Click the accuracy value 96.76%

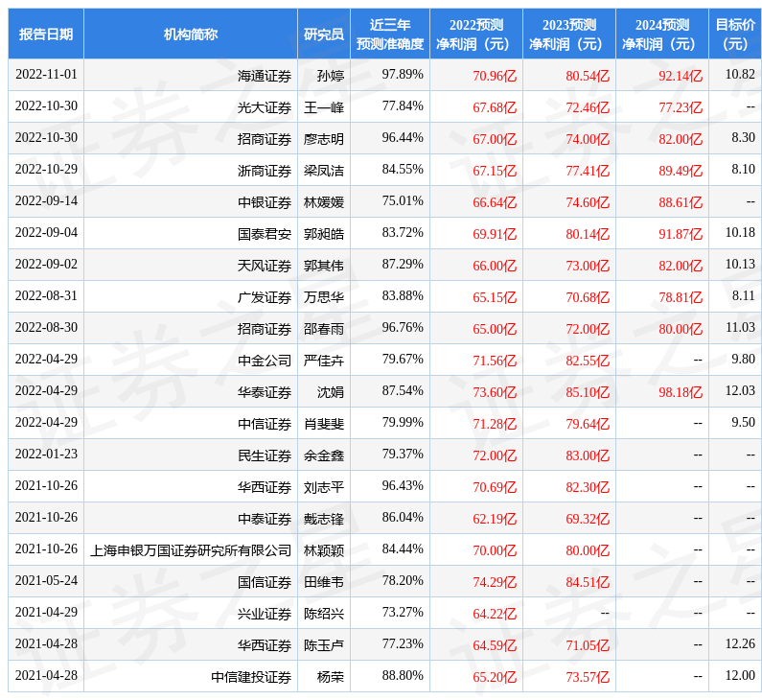pyautogui.click(x=403, y=327)
